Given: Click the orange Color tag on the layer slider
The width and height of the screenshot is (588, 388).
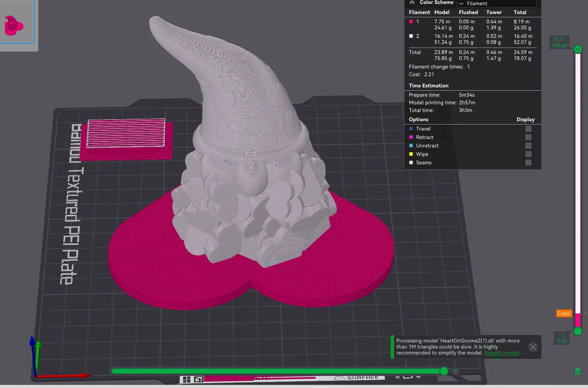Looking at the screenshot, I should (564, 313).
